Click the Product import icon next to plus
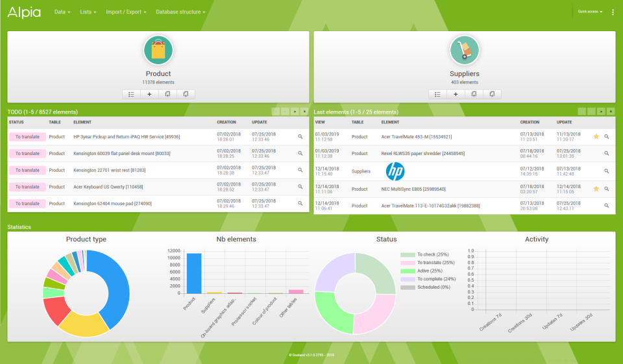The height and width of the screenshot is (364, 623). point(167,94)
